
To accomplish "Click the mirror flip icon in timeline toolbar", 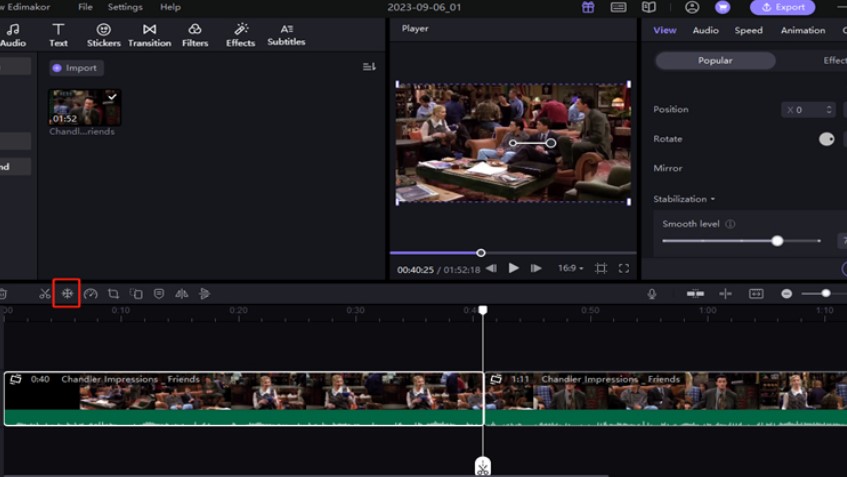I will pyautogui.click(x=181, y=294).
